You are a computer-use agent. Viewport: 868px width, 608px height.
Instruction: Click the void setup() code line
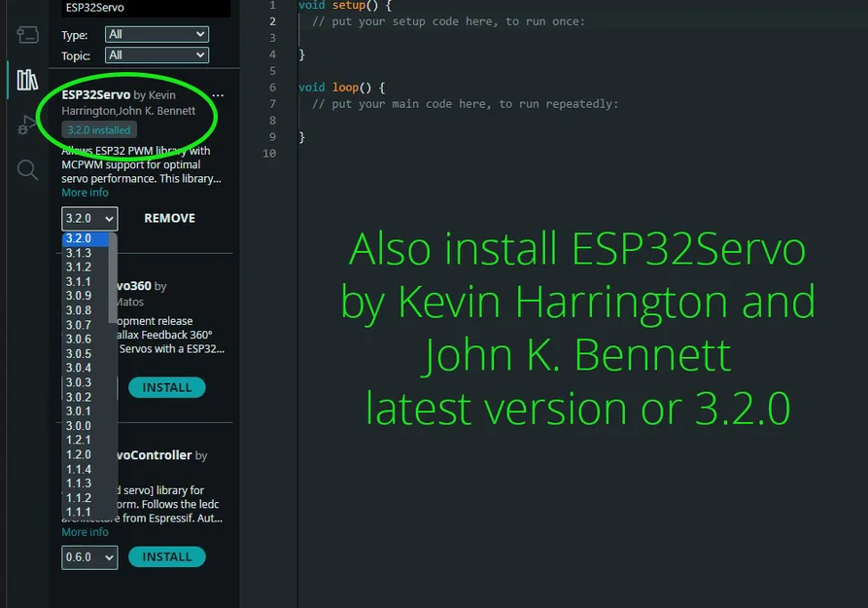click(345, 6)
